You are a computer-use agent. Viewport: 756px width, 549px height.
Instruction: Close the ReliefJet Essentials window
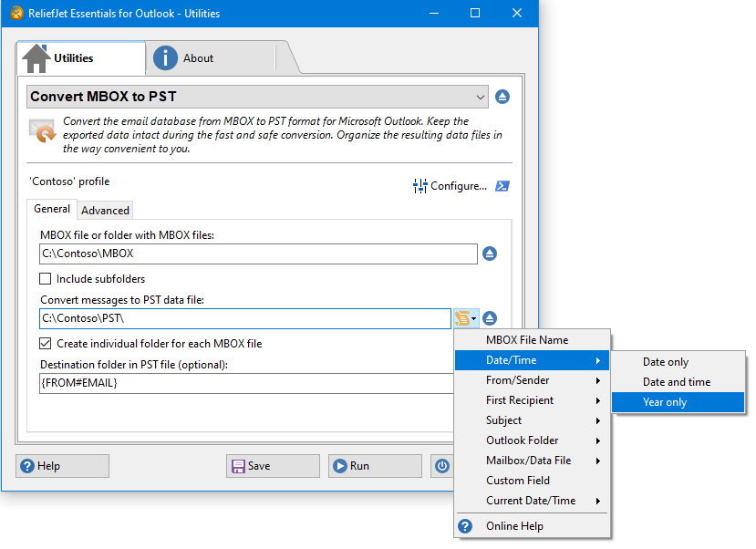pos(517,13)
